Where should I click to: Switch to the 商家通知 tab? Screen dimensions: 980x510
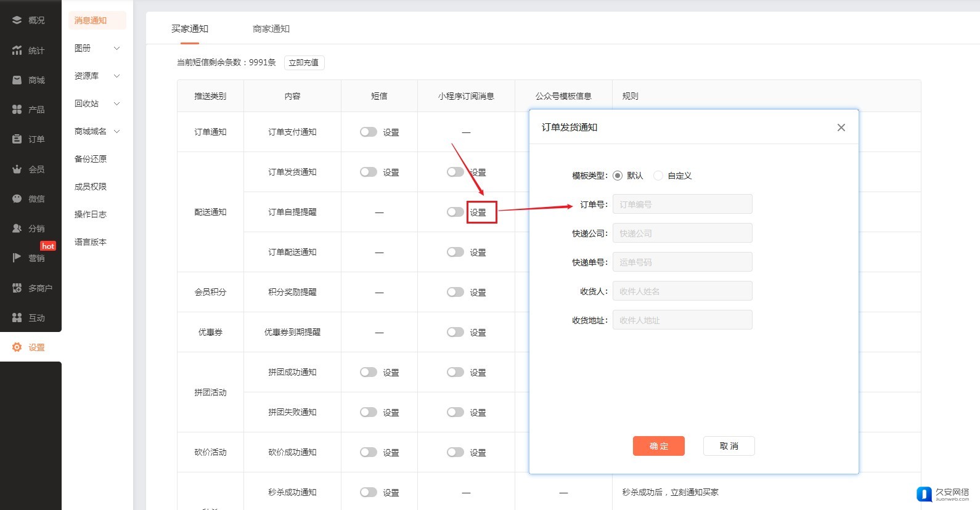[x=271, y=29]
